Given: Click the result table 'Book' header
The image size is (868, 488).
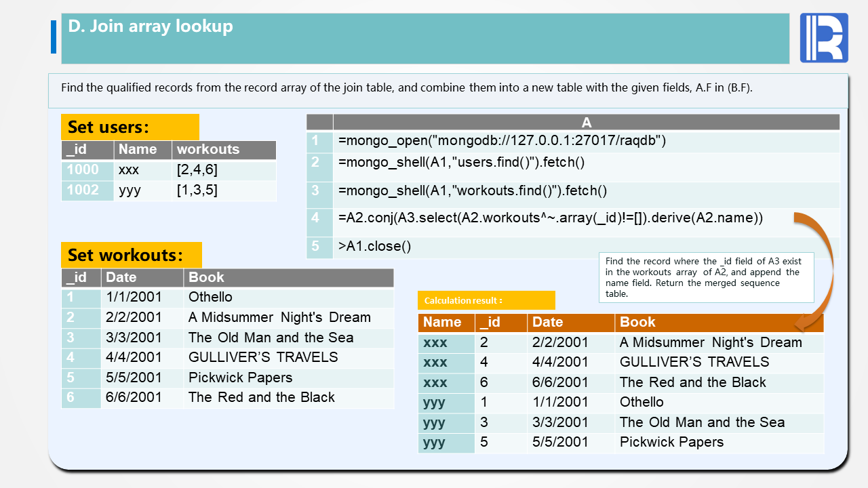Looking at the screenshot, I should (x=719, y=322).
